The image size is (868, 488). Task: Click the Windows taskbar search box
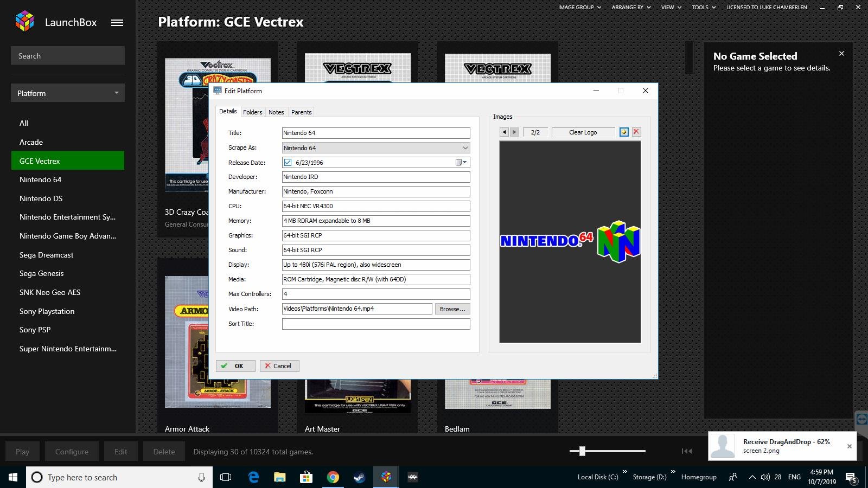pyautogui.click(x=118, y=477)
